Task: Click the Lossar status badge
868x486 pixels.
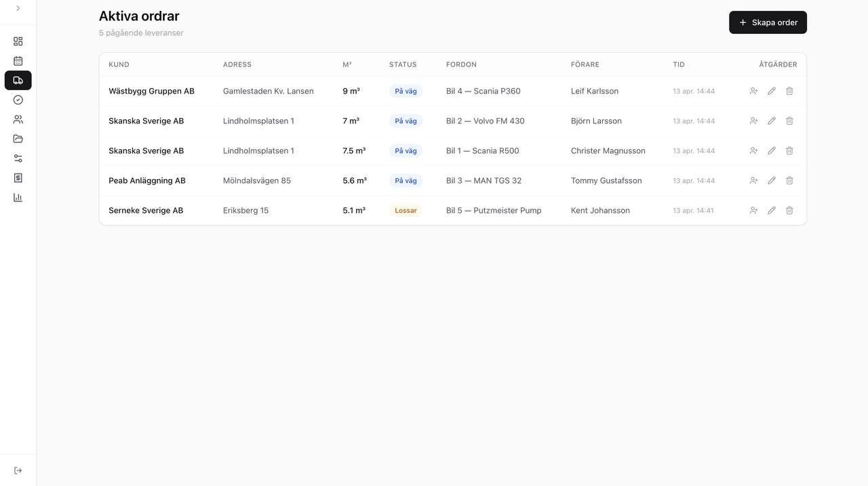Action: (x=406, y=210)
